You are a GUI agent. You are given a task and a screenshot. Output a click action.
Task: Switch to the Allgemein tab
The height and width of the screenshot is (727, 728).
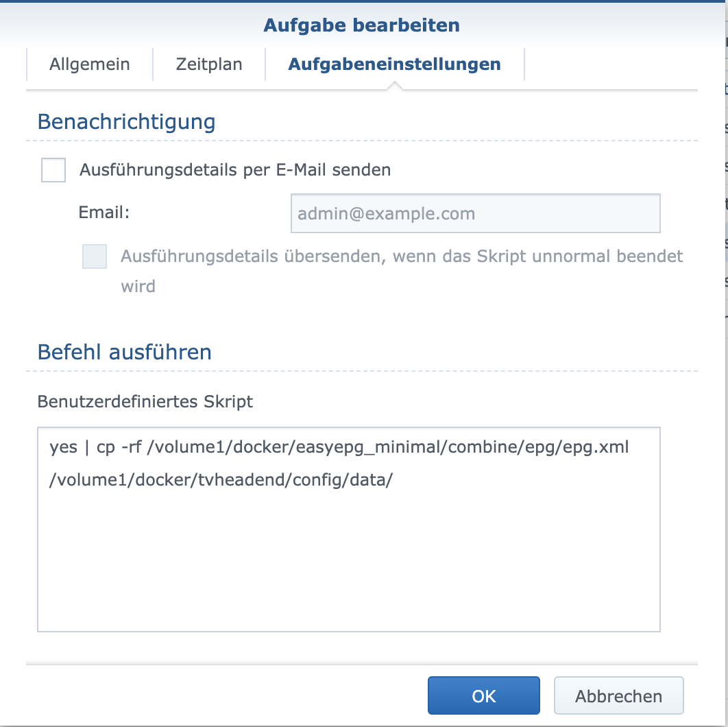coord(90,64)
